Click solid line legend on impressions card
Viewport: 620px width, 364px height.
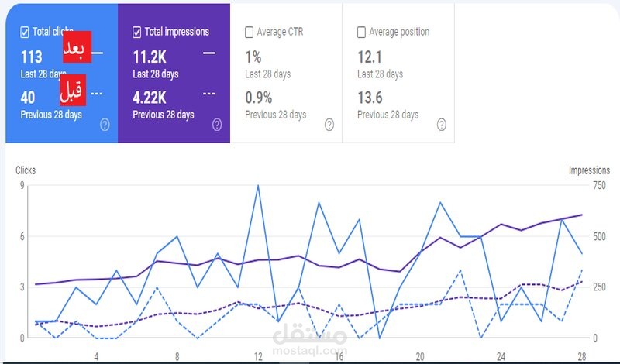[209, 53]
